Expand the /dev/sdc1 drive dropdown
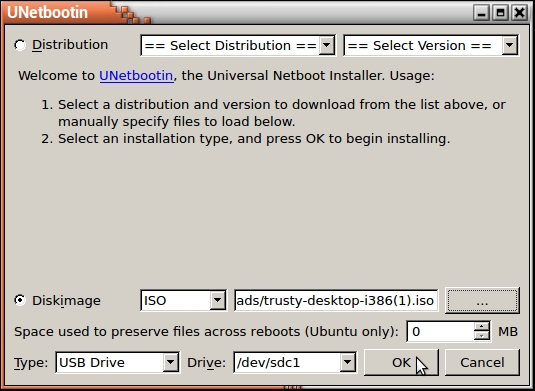535x391 pixels. (295, 362)
